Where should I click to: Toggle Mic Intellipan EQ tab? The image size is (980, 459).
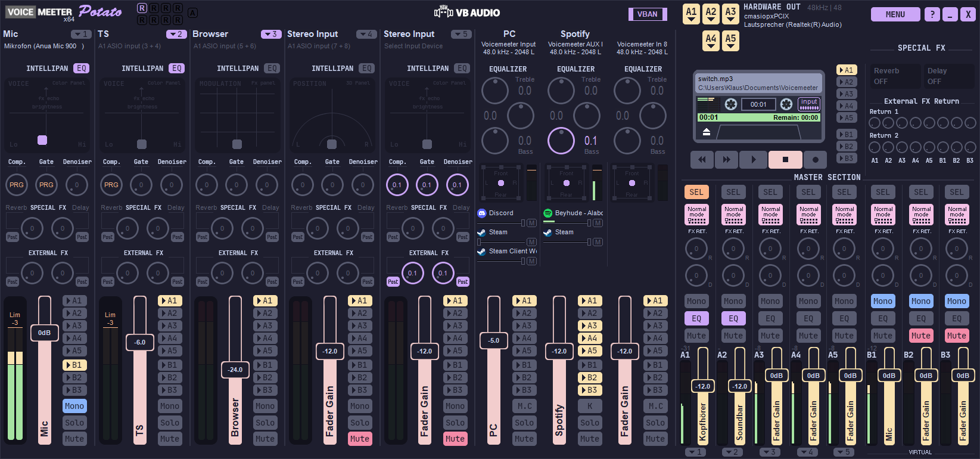[x=82, y=69]
